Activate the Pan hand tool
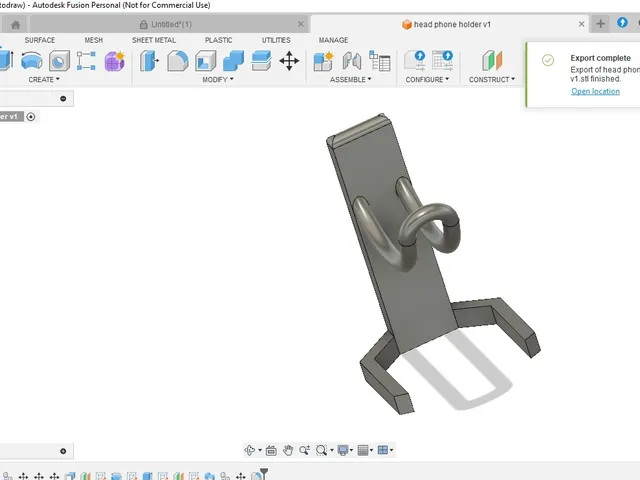The width and height of the screenshot is (640, 480). pyautogui.click(x=288, y=450)
